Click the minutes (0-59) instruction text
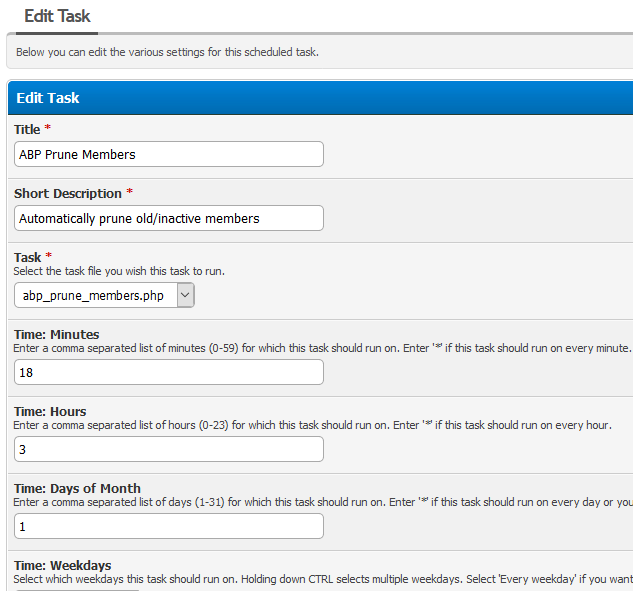This screenshot has height=591, width=633. (320, 348)
